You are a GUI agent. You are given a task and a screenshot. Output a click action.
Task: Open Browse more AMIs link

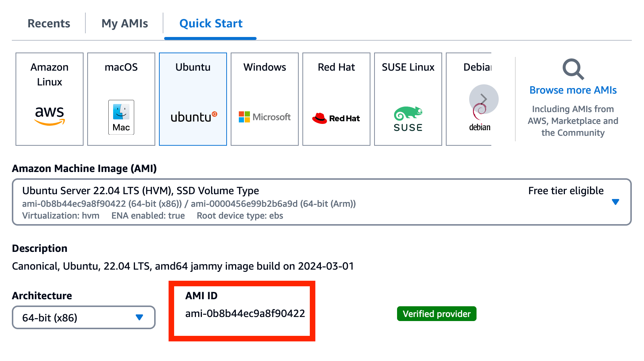pyautogui.click(x=573, y=90)
